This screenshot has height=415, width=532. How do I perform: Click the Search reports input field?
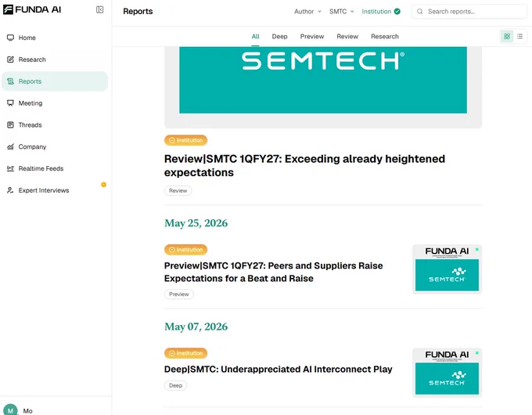469,12
